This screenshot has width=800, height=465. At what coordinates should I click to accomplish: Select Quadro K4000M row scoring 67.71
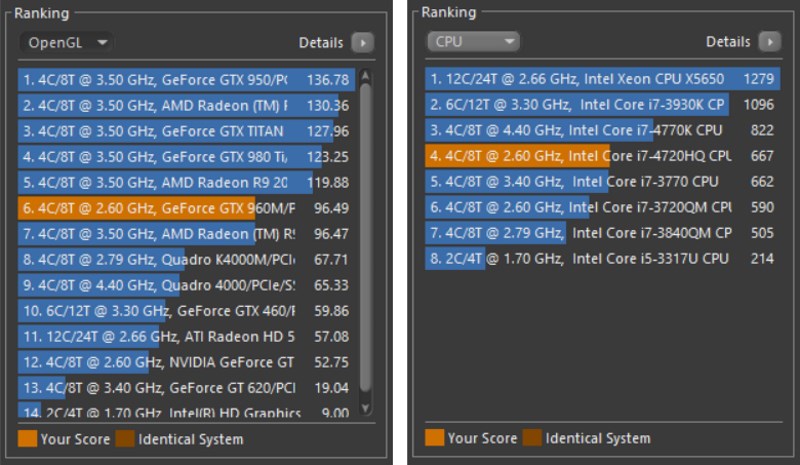click(187, 259)
